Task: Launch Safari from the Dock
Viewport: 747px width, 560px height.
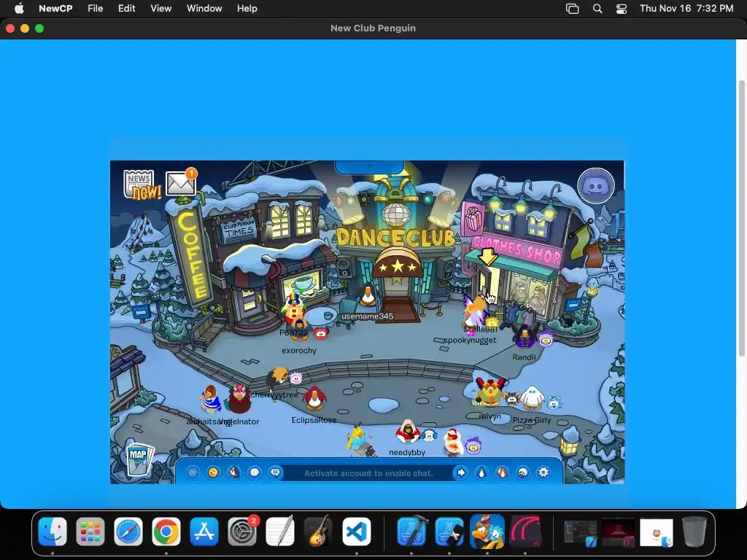Action: [x=128, y=532]
